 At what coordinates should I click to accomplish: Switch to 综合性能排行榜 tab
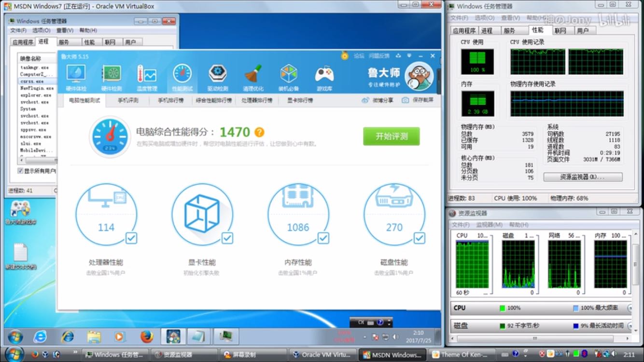214,100
